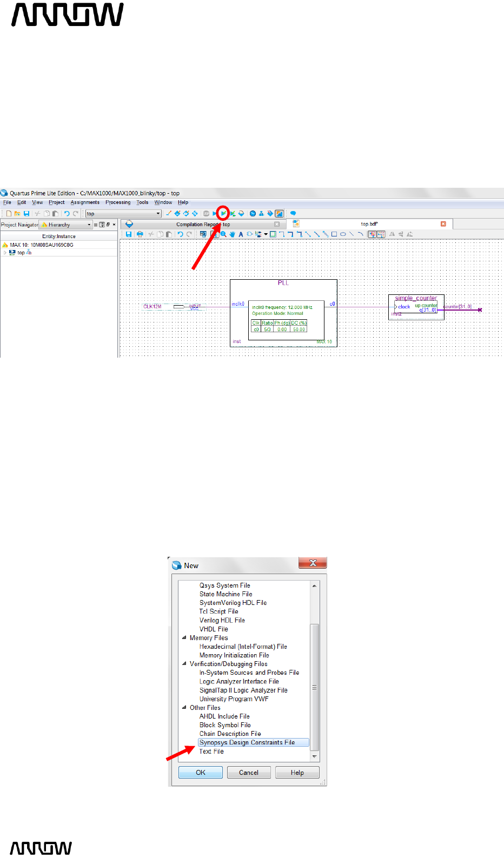Viewport: 504px width, 856px height.
Task: Click the Flip Horizontal icon
Action: [x=392, y=234]
